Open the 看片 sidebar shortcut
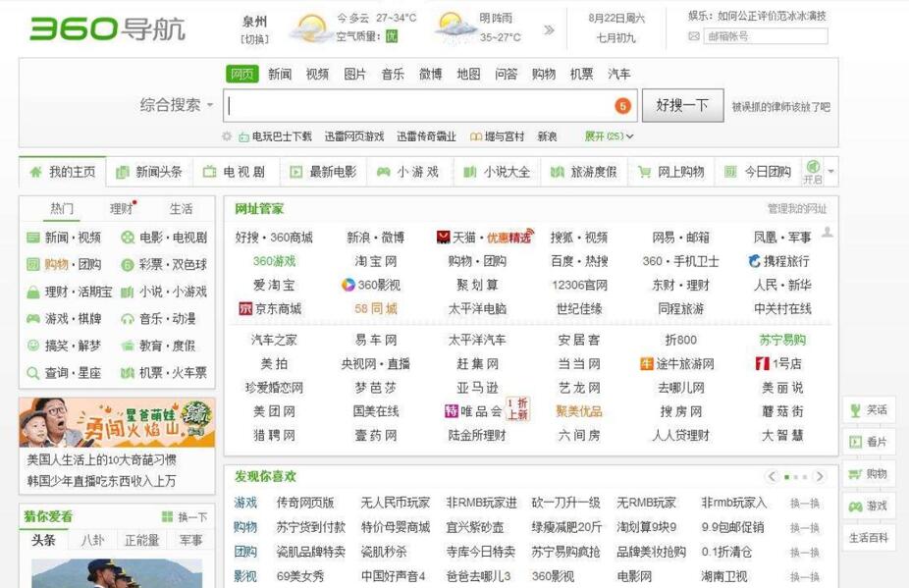 (869, 442)
